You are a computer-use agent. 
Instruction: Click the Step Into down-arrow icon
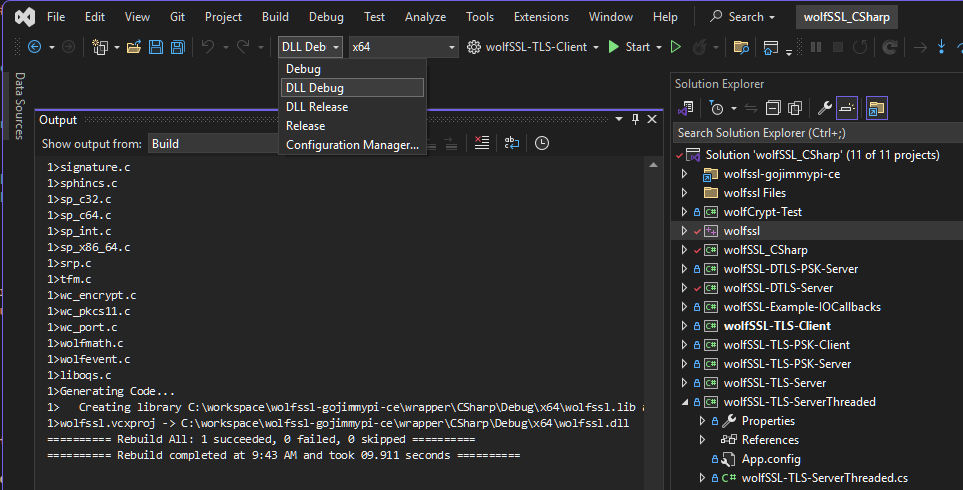point(942,47)
